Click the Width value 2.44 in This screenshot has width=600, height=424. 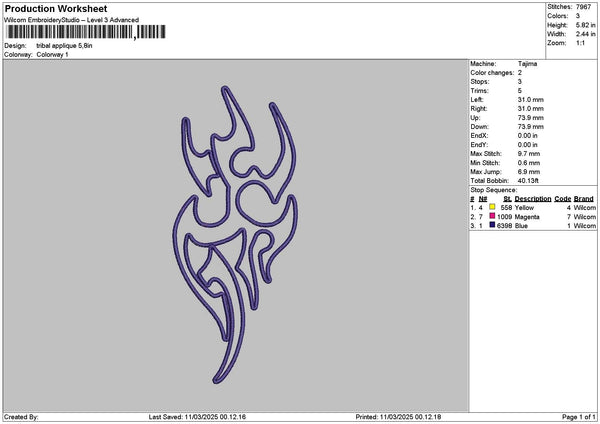(585, 34)
